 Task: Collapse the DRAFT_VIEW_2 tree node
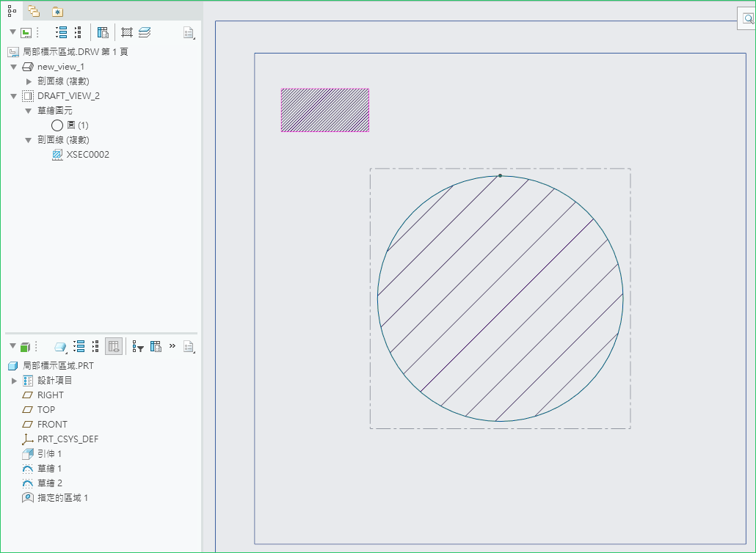click(13, 96)
